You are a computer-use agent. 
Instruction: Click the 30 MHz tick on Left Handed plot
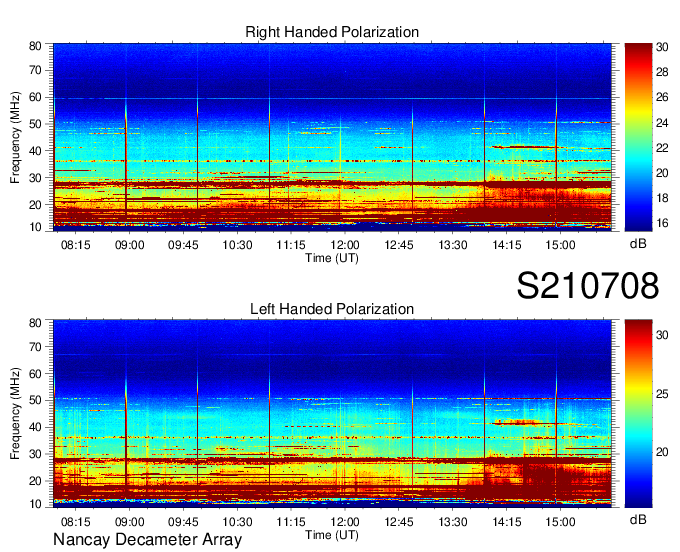(x=35, y=454)
